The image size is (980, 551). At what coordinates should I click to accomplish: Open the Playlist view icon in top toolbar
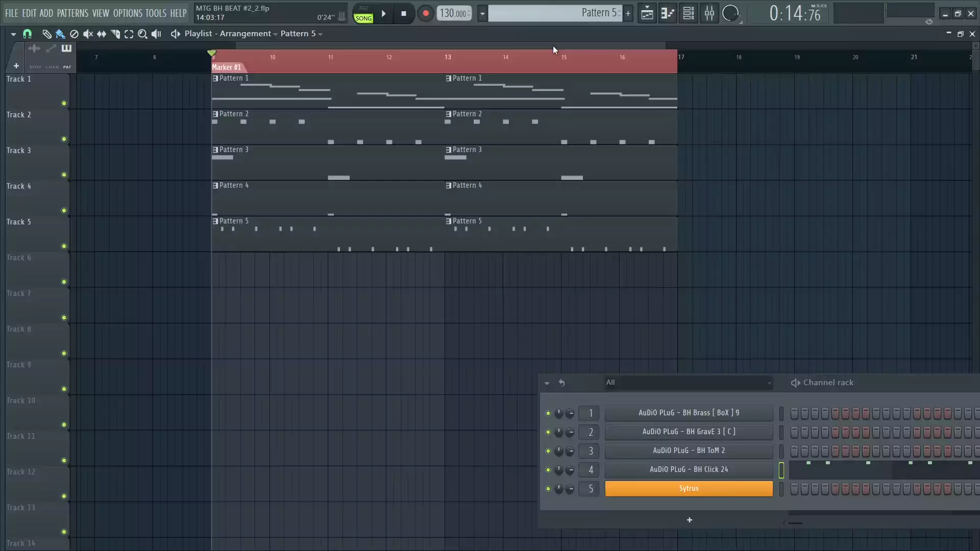(647, 14)
